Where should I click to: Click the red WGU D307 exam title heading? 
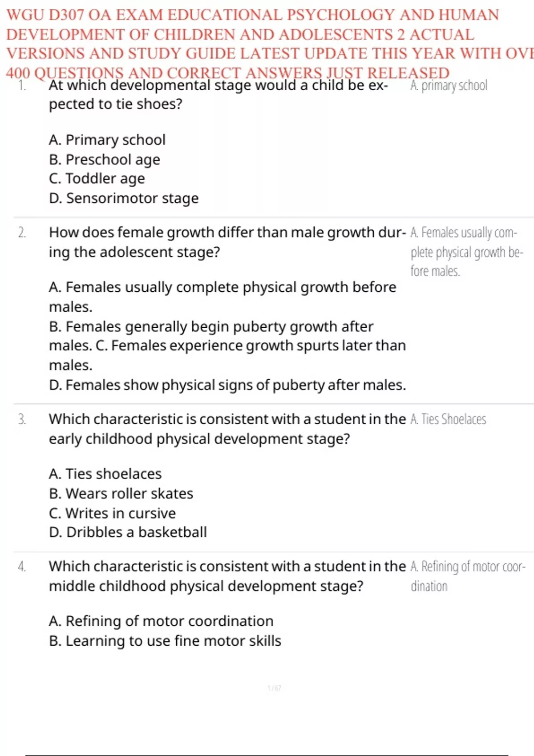[x=267, y=44]
